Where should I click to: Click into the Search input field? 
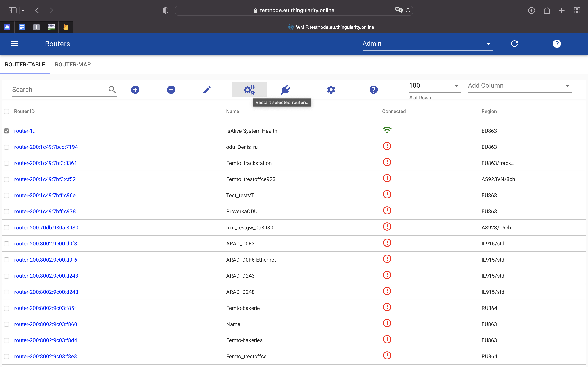click(58, 90)
